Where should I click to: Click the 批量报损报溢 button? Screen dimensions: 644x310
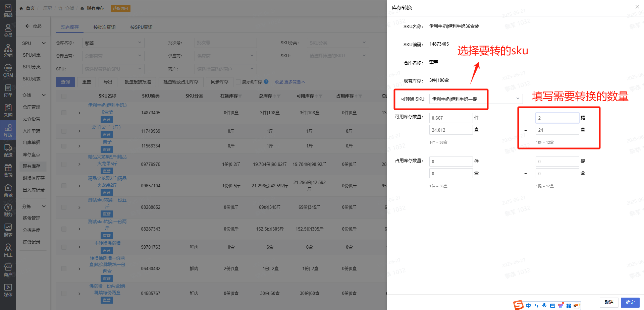point(138,82)
